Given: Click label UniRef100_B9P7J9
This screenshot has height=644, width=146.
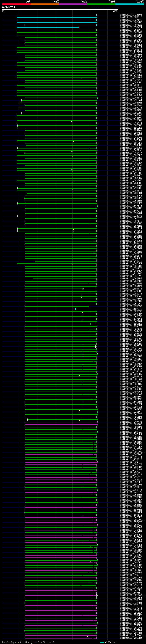Looking at the screenshot, I should coord(131,309).
